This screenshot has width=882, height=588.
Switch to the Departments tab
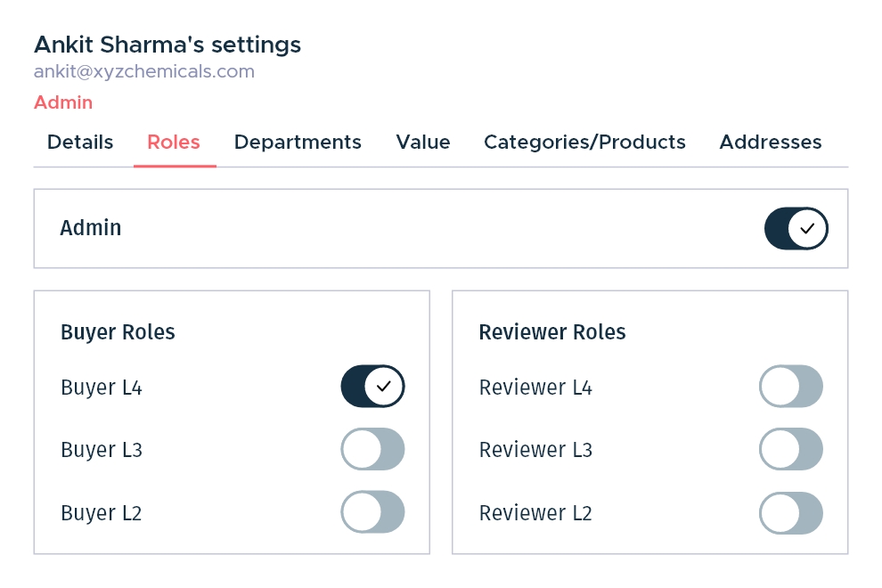pyautogui.click(x=298, y=143)
